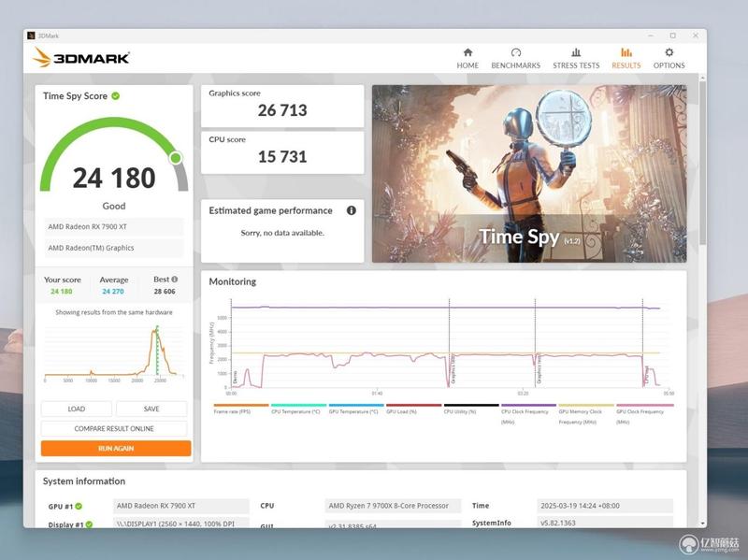Toggle CPU Utility (%) legend series
748x560 pixels.
[x=471, y=409]
